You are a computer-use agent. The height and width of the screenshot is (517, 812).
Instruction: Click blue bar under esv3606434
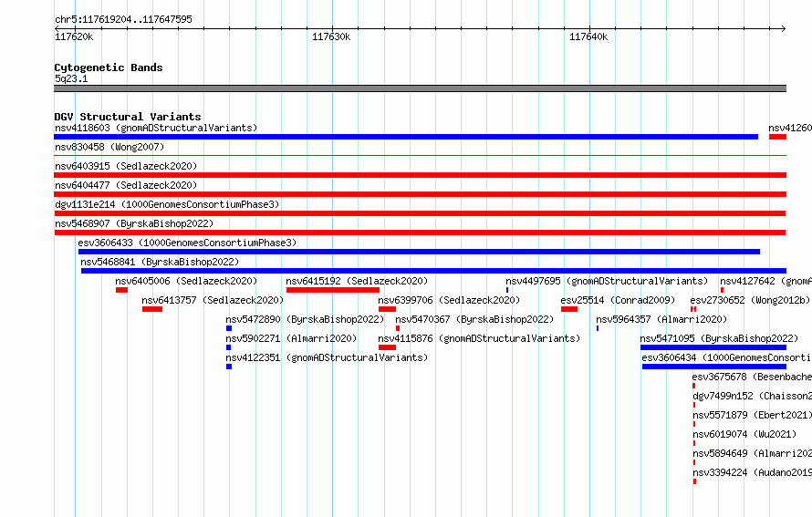click(714, 367)
